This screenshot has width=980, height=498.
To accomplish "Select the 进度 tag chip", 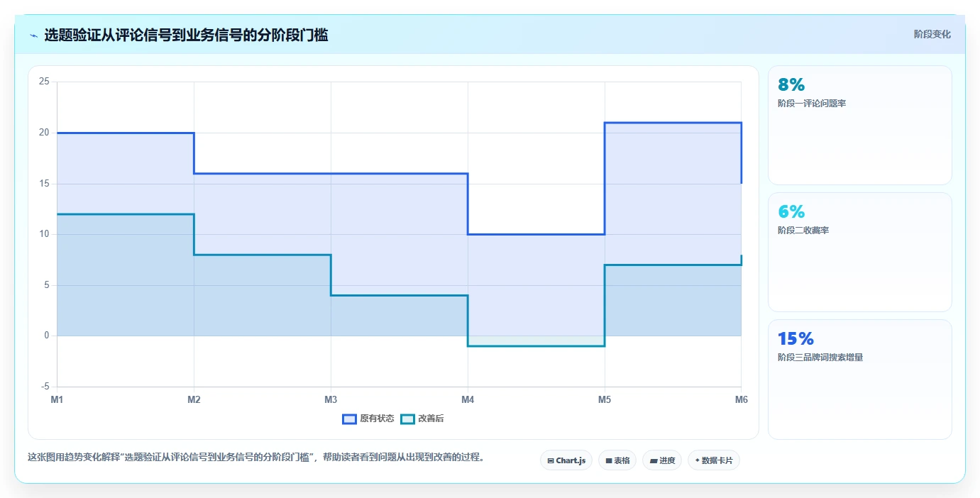I will [662, 460].
